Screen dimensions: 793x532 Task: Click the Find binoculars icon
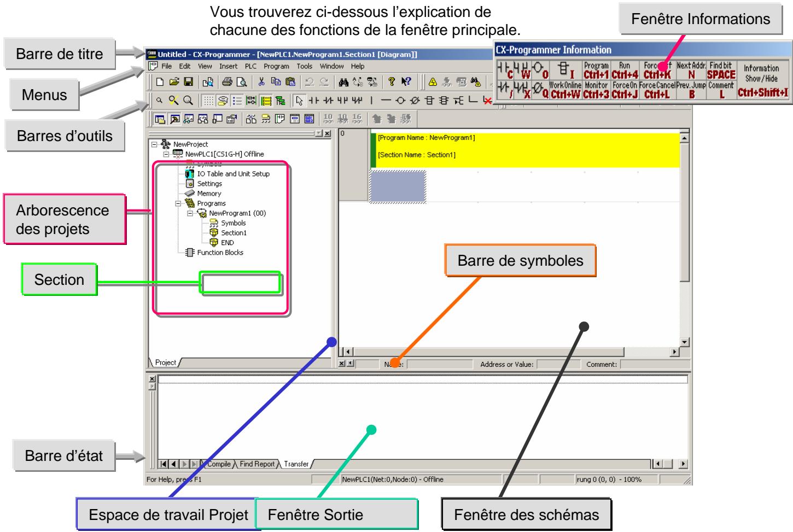click(x=343, y=82)
